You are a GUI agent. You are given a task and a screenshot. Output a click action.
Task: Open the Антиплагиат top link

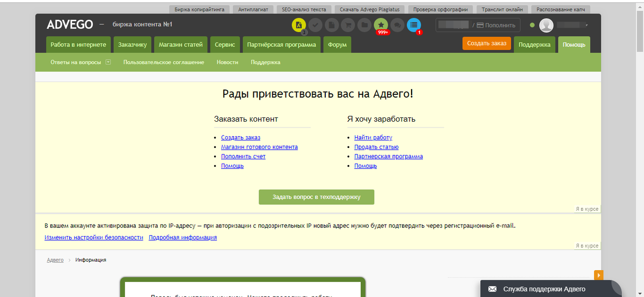point(254,9)
